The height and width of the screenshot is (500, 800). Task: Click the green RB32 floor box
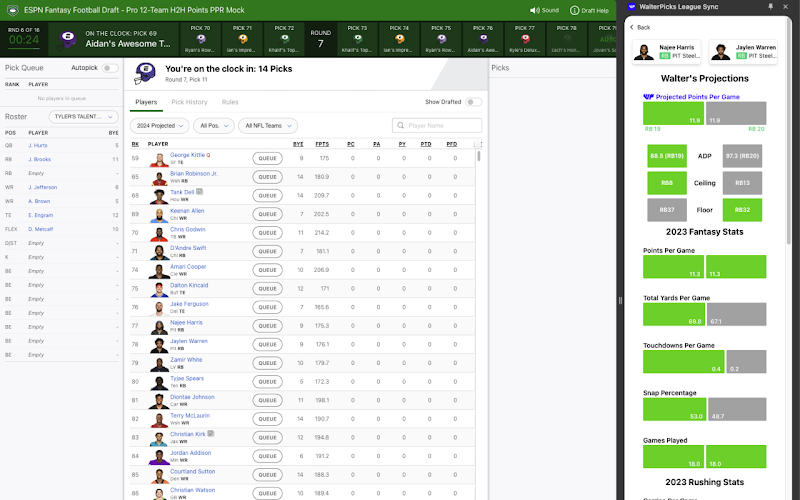(742, 210)
